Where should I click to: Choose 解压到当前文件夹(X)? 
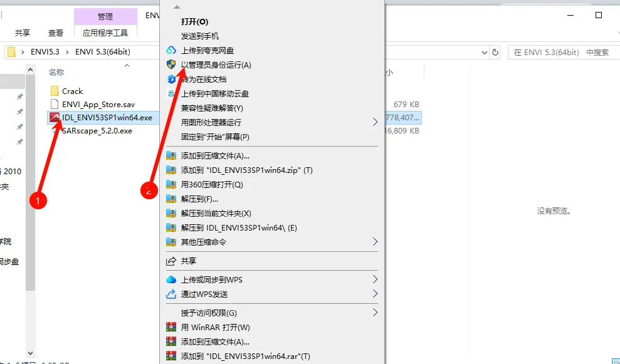point(216,214)
